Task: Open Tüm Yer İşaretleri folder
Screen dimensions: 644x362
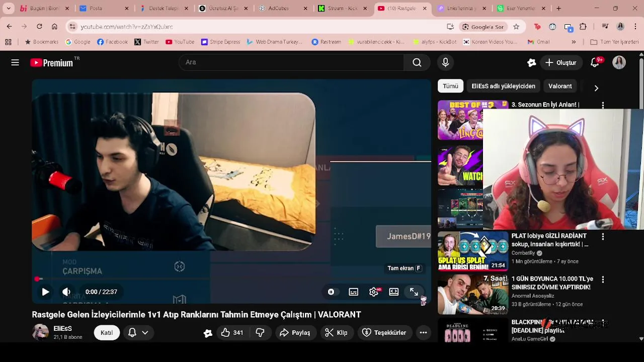Action: pos(614,42)
